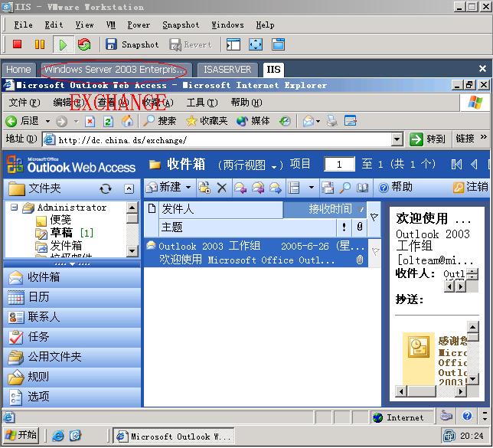Click the 搜索 search button
The width and height of the screenshot is (493, 448).
[159, 121]
